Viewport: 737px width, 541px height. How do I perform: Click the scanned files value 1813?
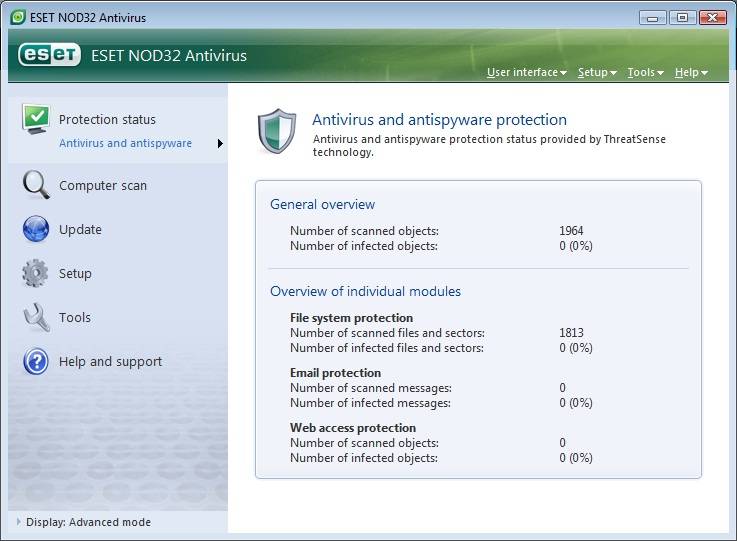click(571, 333)
